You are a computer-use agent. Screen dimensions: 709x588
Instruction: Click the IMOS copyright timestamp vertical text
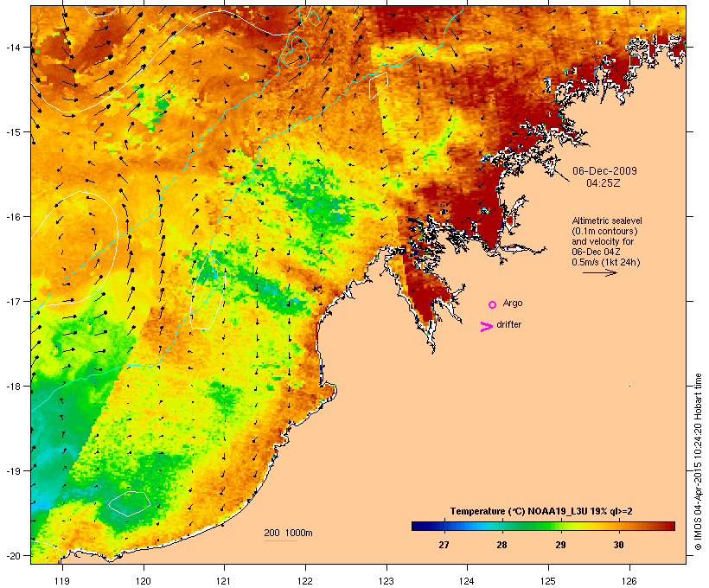(x=698, y=462)
